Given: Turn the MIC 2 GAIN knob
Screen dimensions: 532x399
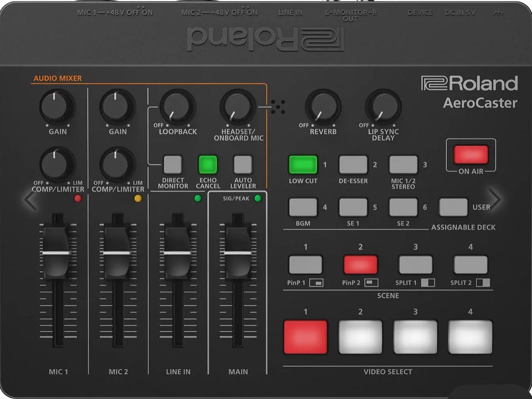Looking at the screenshot, I should click(x=117, y=107).
